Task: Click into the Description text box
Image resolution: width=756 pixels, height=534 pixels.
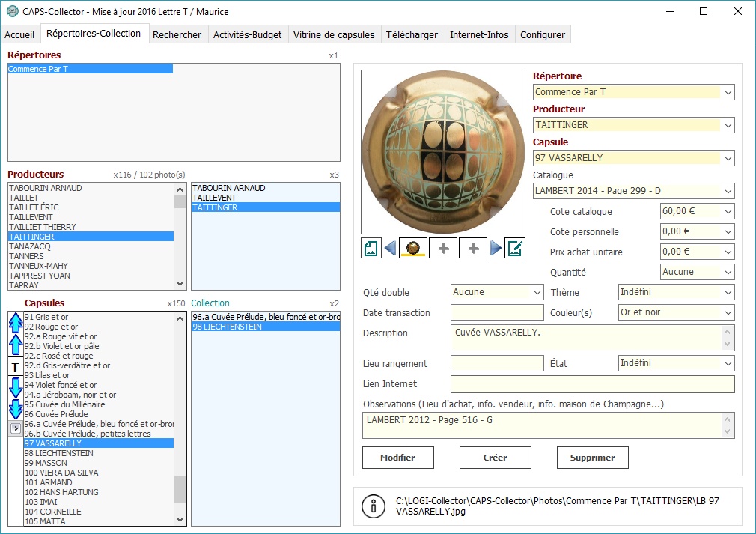Action: coord(593,338)
